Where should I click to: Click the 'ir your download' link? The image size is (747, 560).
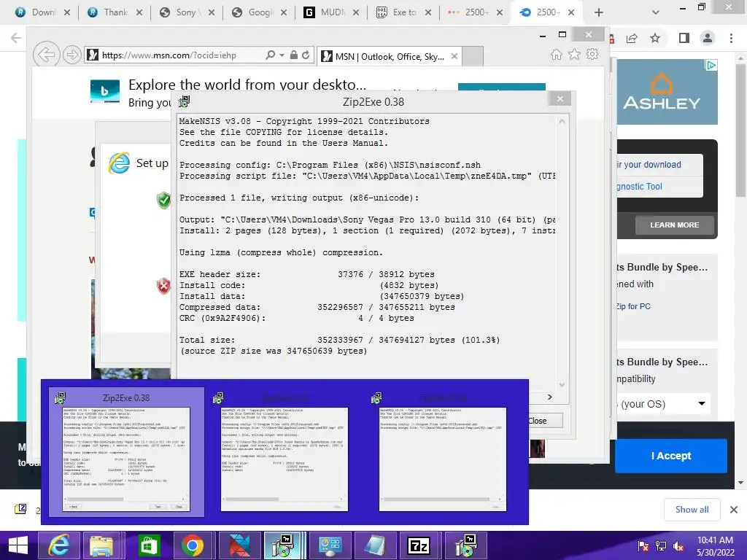[x=649, y=164]
